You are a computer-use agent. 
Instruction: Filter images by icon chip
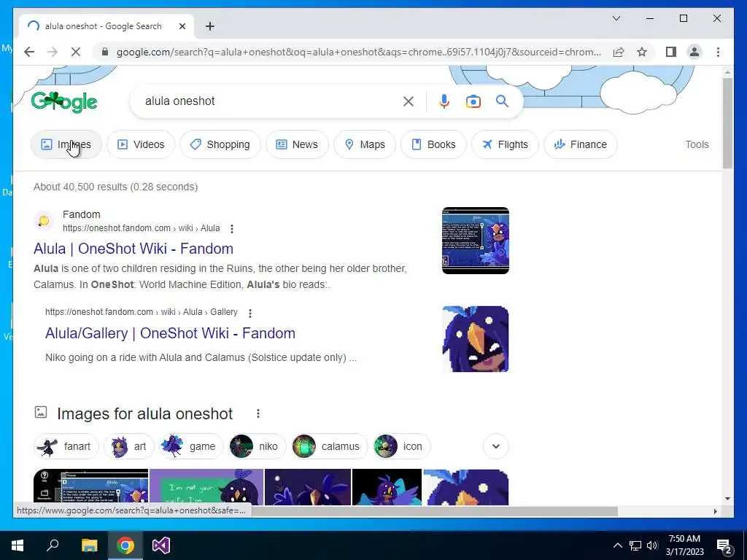click(402, 446)
